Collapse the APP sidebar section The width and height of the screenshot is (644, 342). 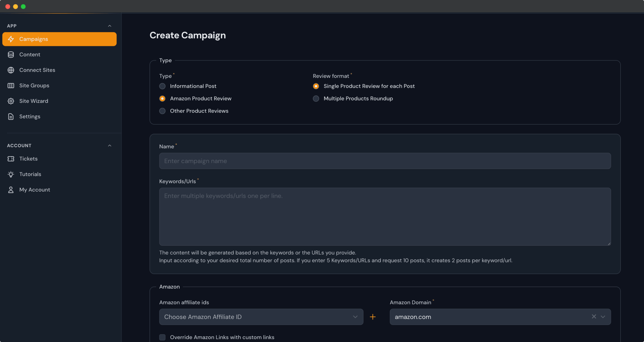[110, 26]
